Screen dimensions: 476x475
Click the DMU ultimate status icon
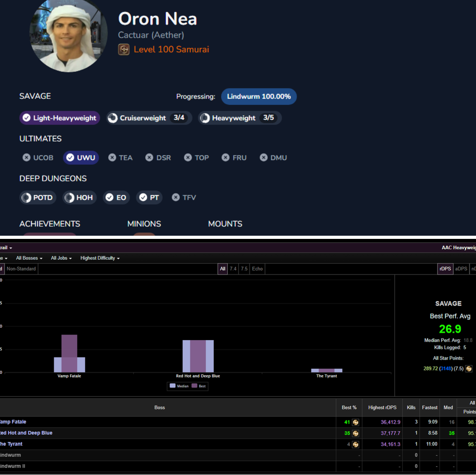pyautogui.click(x=264, y=158)
